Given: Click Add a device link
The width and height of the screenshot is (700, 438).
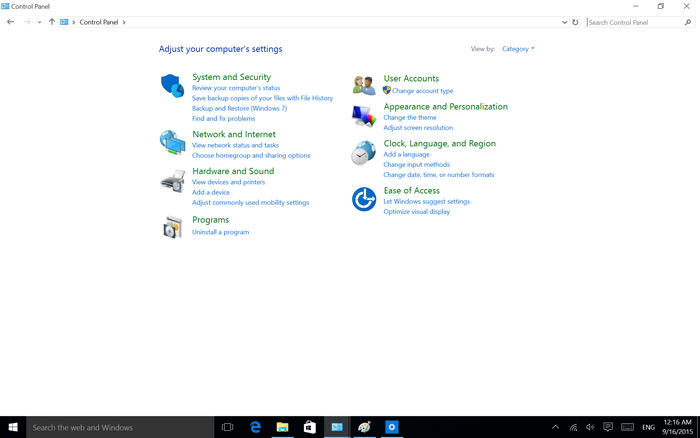Looking at the screenshot, I should 211,192.
